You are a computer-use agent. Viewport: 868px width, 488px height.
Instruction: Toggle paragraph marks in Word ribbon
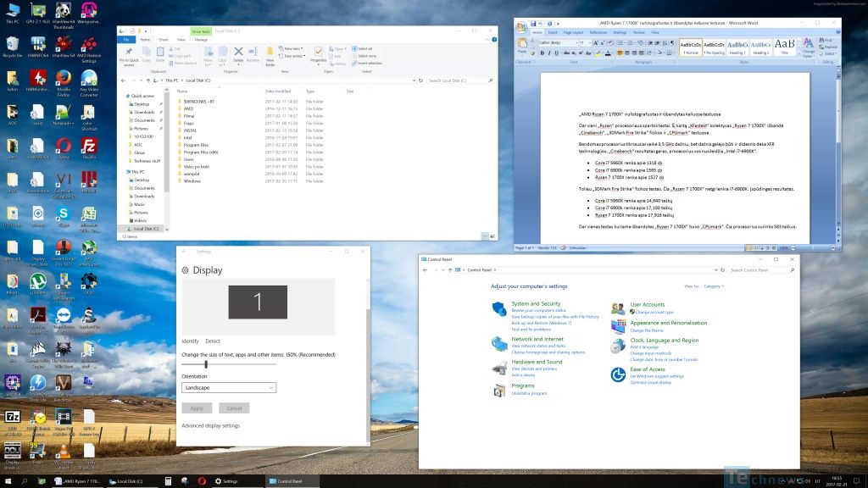(x=672, y=42)
